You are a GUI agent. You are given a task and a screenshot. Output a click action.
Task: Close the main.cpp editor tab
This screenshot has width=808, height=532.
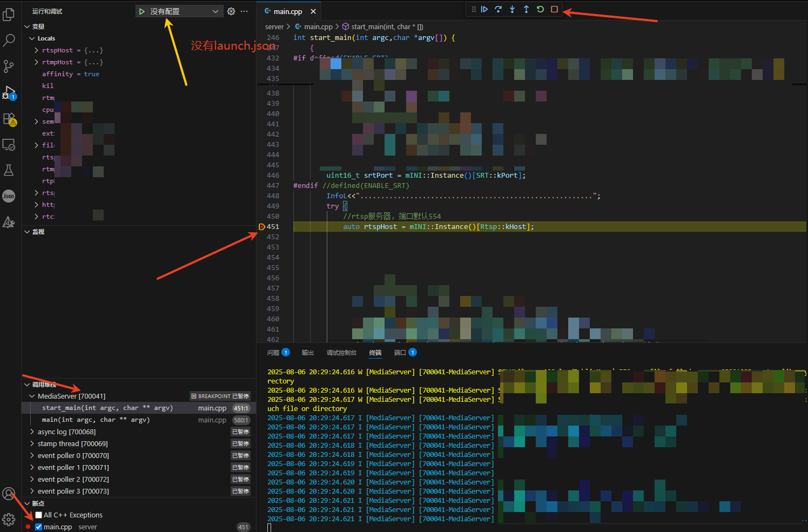313,11
